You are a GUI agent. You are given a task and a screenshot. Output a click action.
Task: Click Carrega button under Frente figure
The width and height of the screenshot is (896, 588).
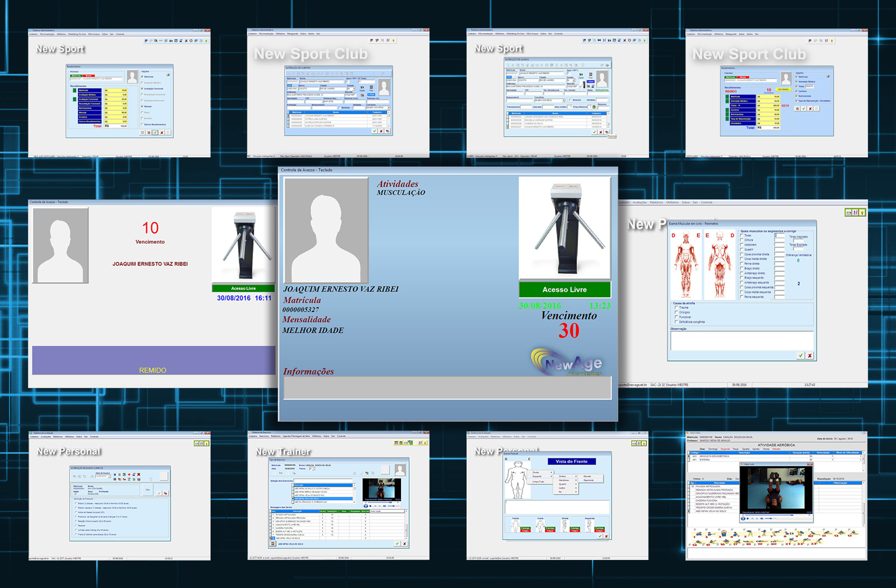(525, 528)
